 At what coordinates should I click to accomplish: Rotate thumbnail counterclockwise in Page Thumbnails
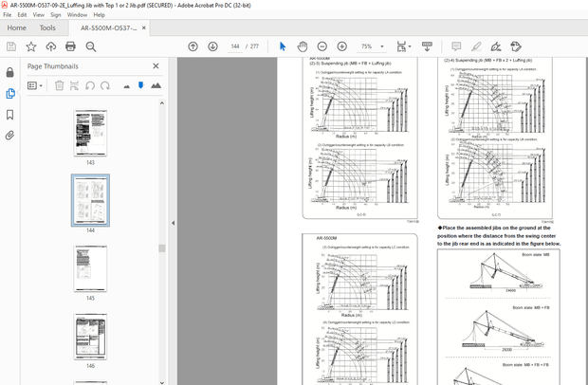(91, 85)
